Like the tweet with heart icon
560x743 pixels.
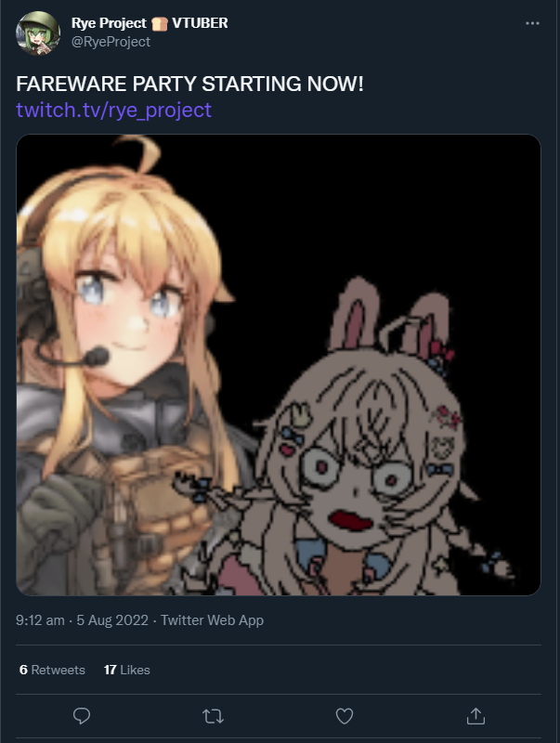point(345,716)
